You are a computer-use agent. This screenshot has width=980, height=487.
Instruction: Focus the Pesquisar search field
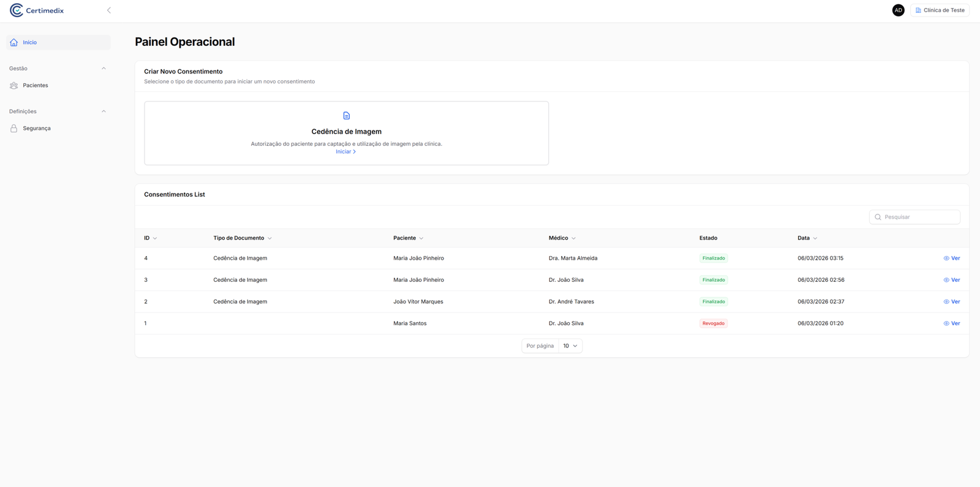tap(919, 217)
